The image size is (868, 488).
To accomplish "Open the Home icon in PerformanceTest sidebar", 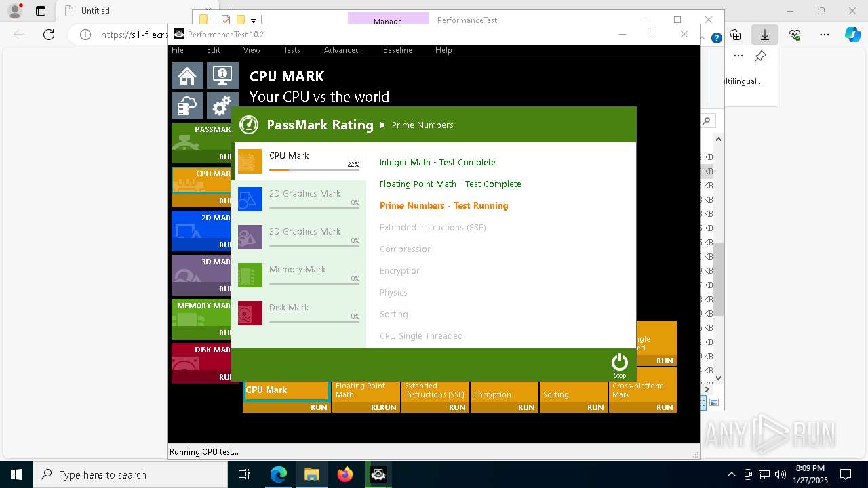I will (187, 75).
